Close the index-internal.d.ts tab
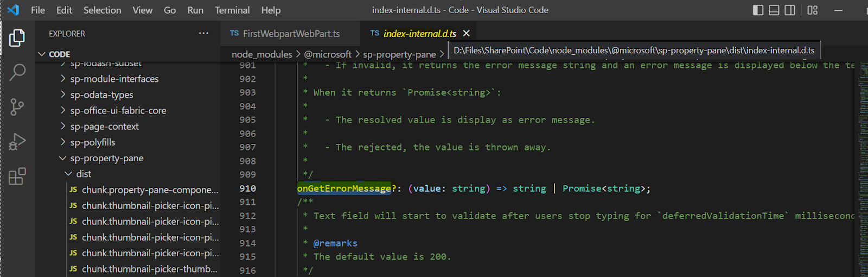868x277 pixels. [x=466, y=33]
